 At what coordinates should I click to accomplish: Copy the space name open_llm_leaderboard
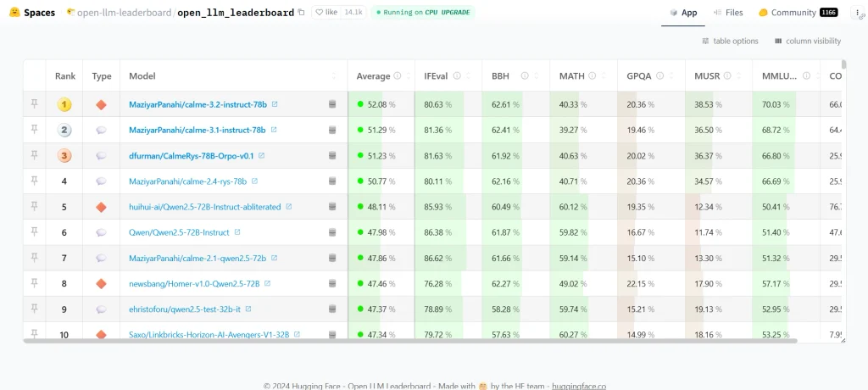click(301, 12)
